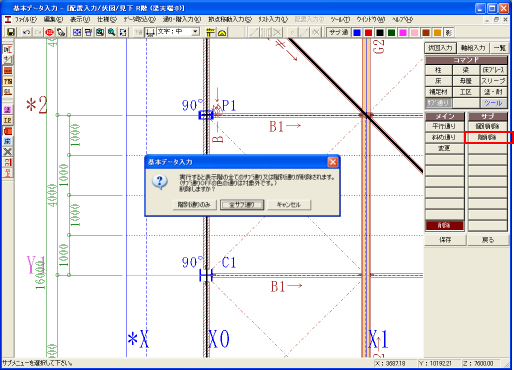Click the 階段通りのみ dialog button
Viewport: 514px width, 370px height.
(x=194, y=205)
